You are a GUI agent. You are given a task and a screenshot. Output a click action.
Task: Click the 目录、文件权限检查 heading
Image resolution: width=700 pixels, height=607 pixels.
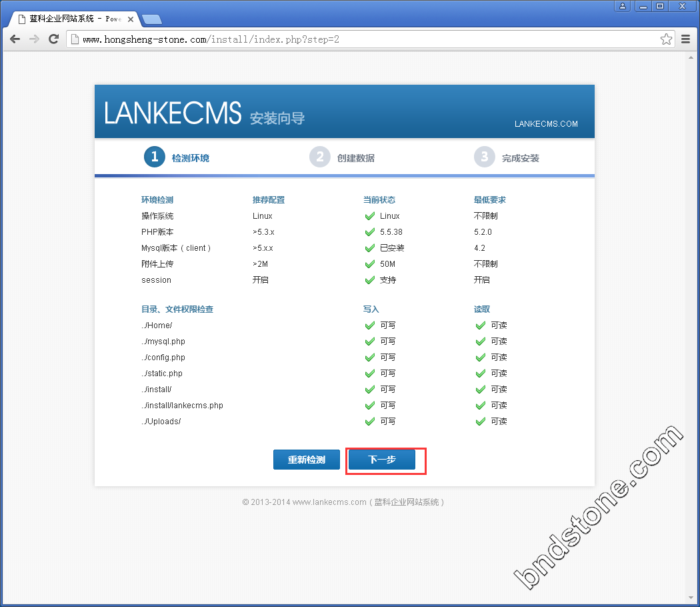177,309
